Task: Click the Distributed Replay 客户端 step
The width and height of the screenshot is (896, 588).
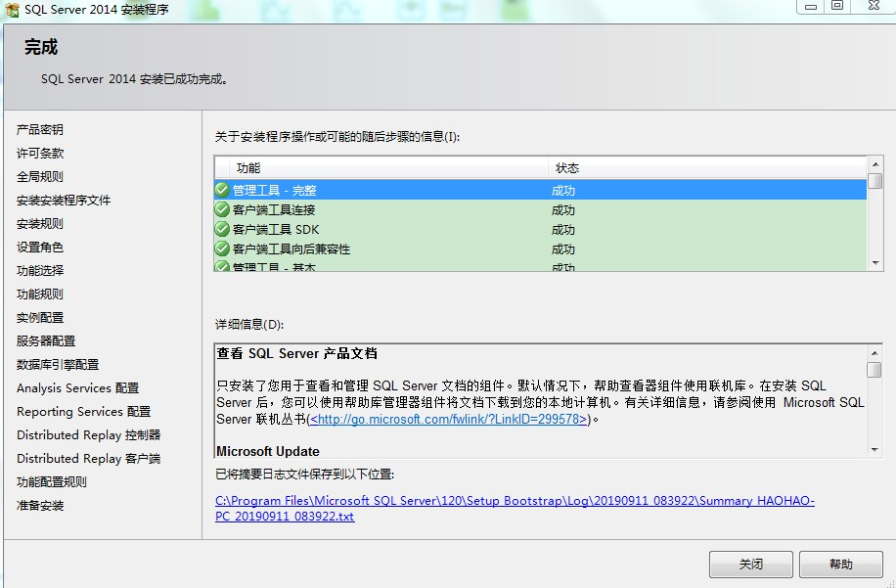Action: coord(89,458)
